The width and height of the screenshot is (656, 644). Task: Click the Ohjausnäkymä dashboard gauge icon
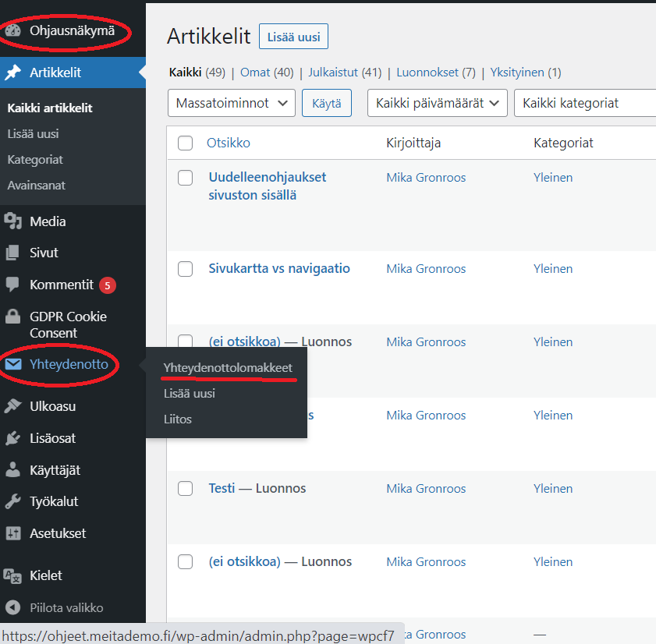coord(13,30)
